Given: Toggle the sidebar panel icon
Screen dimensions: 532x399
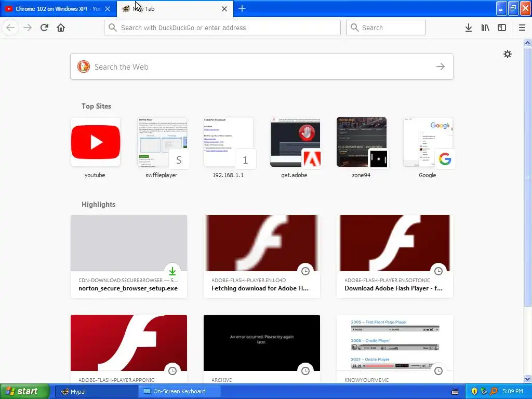Looking at the screenshot, I should point(502,28).
